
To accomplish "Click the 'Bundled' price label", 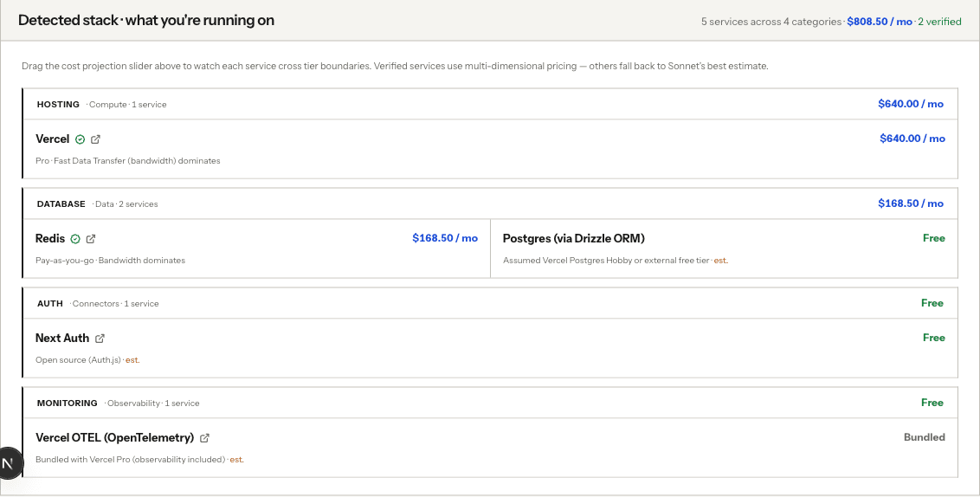I will [925, 437].
